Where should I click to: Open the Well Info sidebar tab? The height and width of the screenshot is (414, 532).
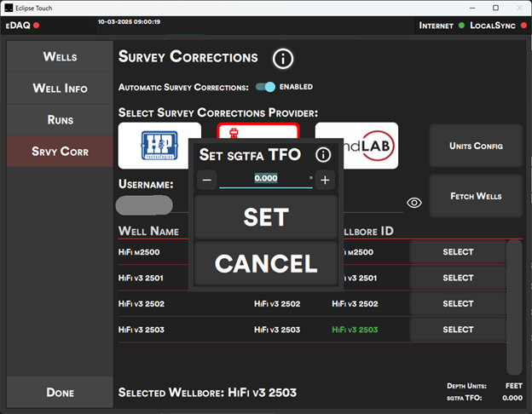[x=60, y=89]
